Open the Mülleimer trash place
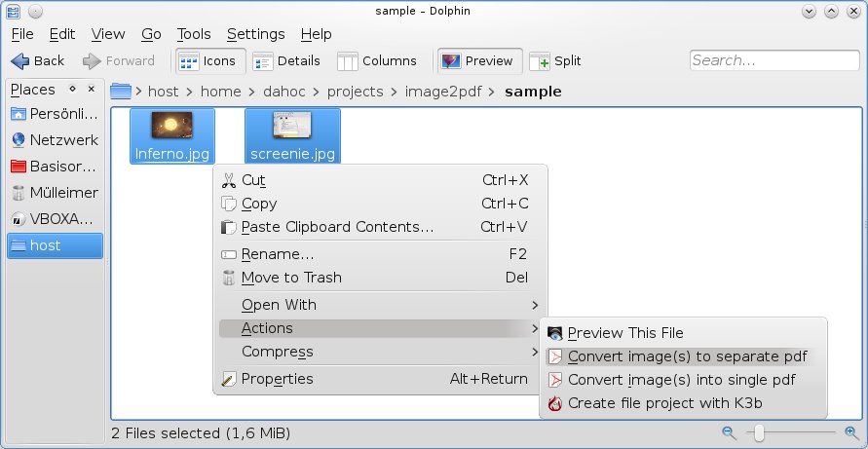Image resolution: width=868 pixels, height=449 pixels. [55, 193]
